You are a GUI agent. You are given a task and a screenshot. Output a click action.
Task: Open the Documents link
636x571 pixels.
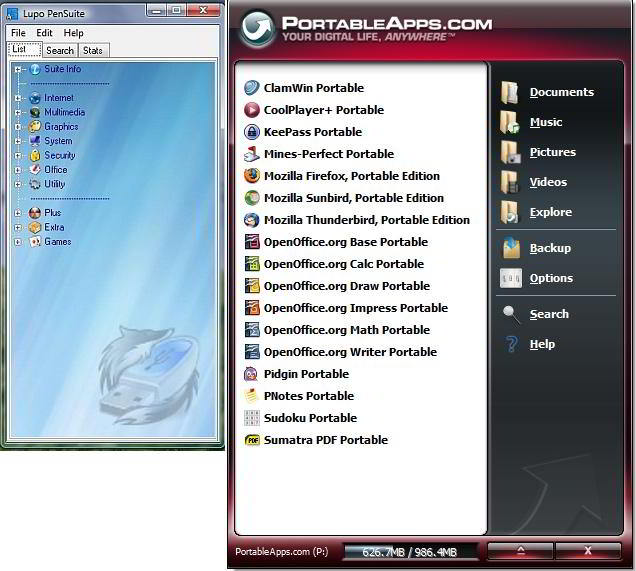tap(561, 92)
